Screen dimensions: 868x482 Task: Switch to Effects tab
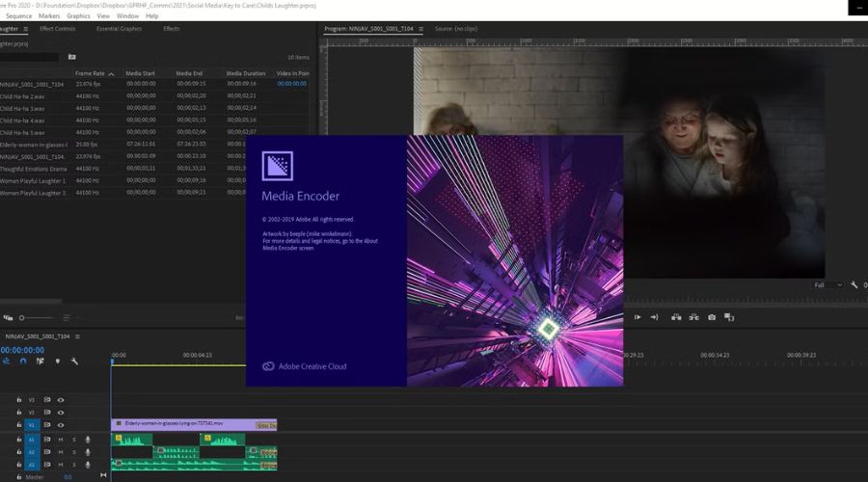(171, 29)
